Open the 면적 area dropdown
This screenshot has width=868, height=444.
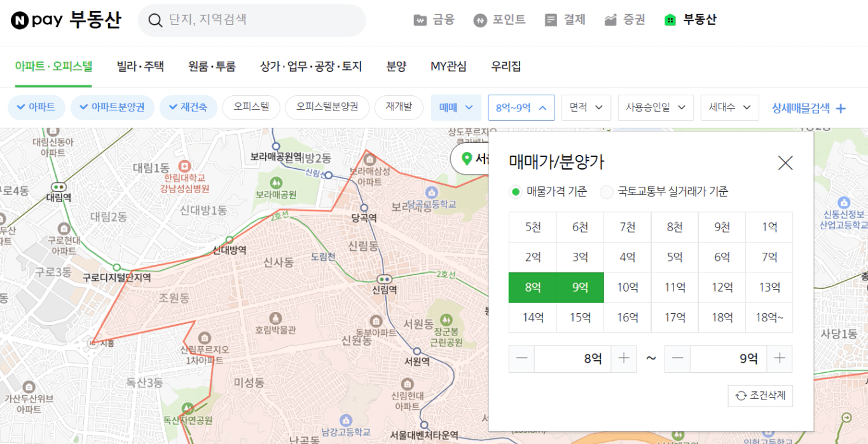click(x=586, y=107)
